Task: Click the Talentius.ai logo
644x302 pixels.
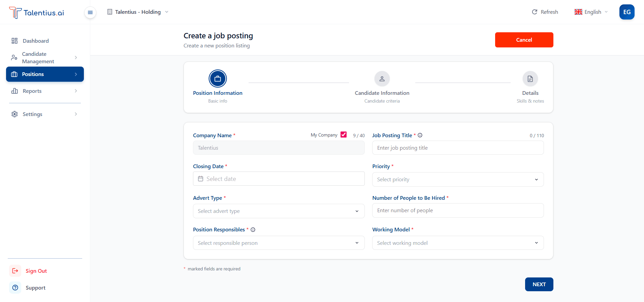Action: (36, 12)
